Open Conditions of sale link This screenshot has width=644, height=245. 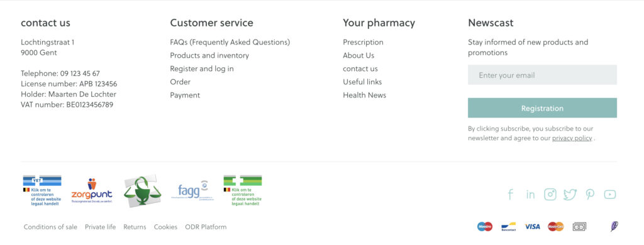[50, 227]
